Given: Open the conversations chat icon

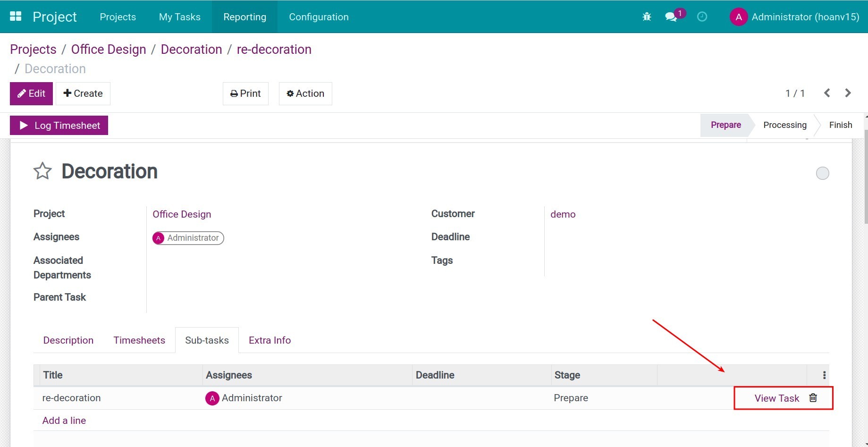Looking at the screenshot, I should [x=671, y=17].
